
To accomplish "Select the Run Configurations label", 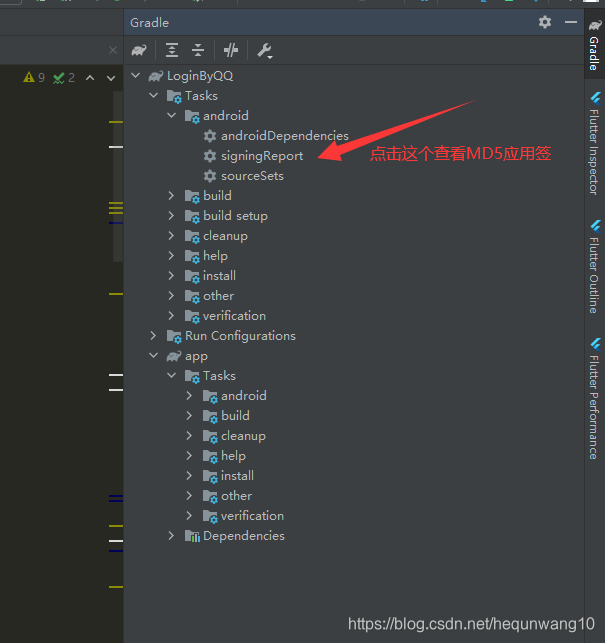I will [240, 336].
